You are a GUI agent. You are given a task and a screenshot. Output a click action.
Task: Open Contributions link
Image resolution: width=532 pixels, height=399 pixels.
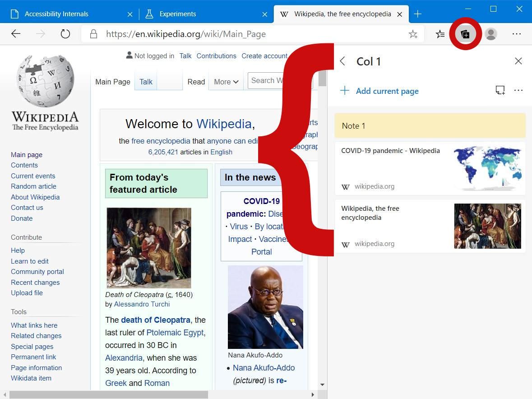click(217, 56)
